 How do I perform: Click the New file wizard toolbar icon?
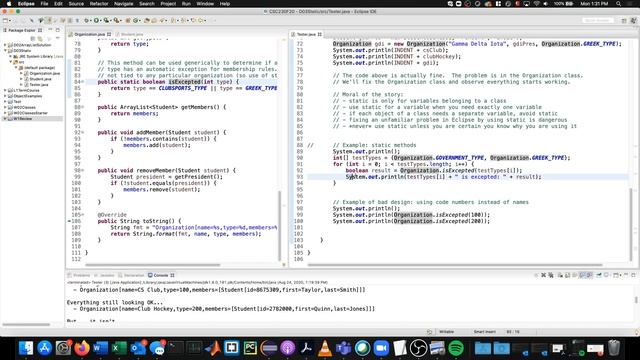[5, 20]
